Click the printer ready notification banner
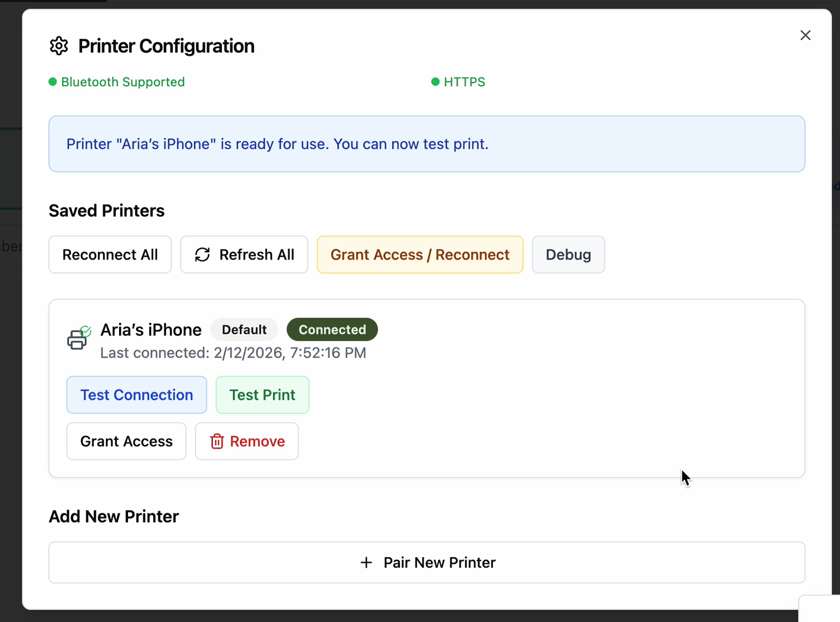The width and height of the screenshot is (840, 622). (426, 144)
